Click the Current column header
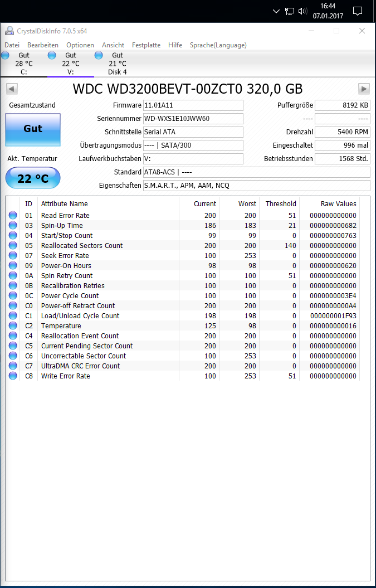This screenshot has width=376, height=588. pos(204,203)
